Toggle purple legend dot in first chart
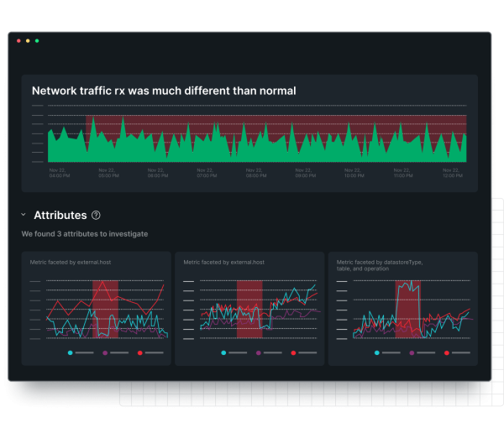 tap(105, 353)
